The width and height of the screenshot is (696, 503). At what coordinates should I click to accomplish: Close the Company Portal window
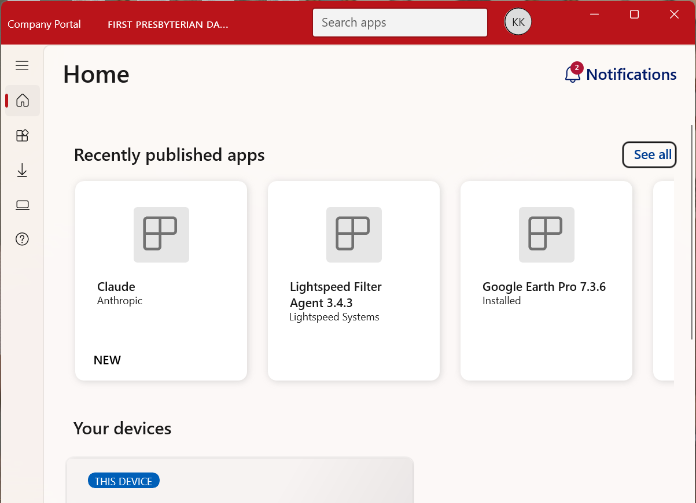(x=674, y=15)
